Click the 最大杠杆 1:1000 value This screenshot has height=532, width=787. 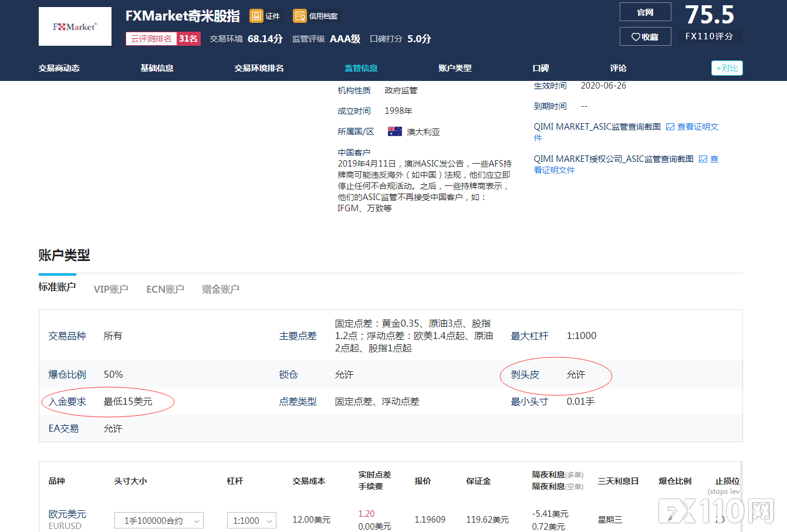tap(582, 336)
